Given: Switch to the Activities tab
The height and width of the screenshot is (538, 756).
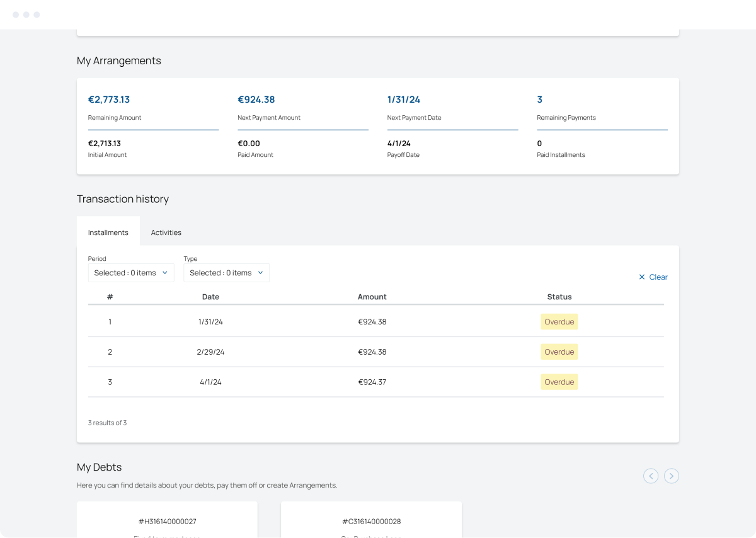Looking at the screenshot, I should (166, 232).
